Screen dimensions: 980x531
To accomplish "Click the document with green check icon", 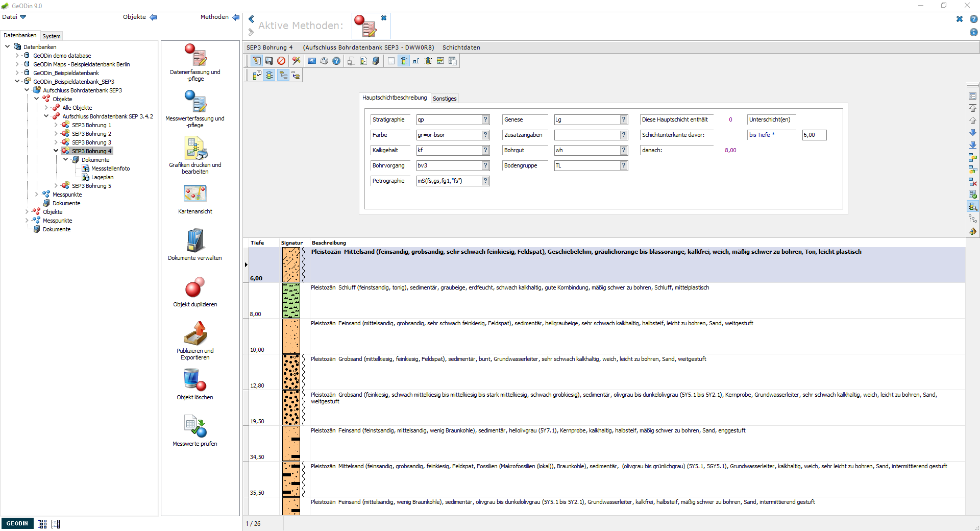I will 973,194.
